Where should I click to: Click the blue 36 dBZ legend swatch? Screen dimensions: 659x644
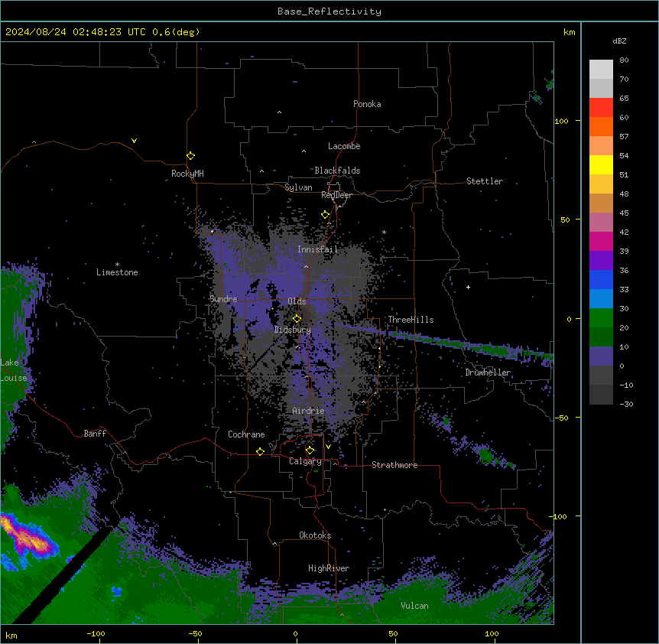(x=601, y=279)
